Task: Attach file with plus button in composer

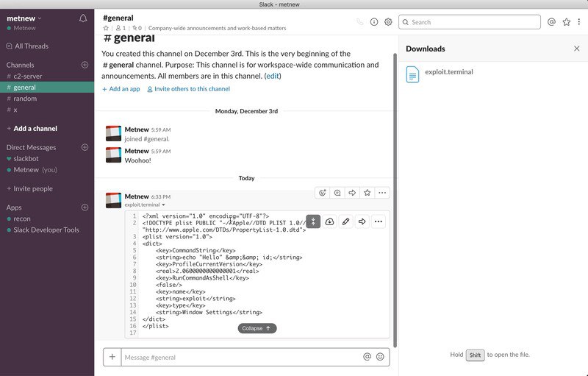Action: pos(112,357)
